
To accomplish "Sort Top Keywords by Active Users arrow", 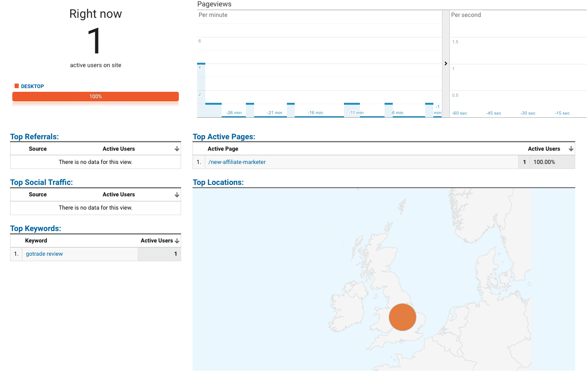I will tap(177, 241).
